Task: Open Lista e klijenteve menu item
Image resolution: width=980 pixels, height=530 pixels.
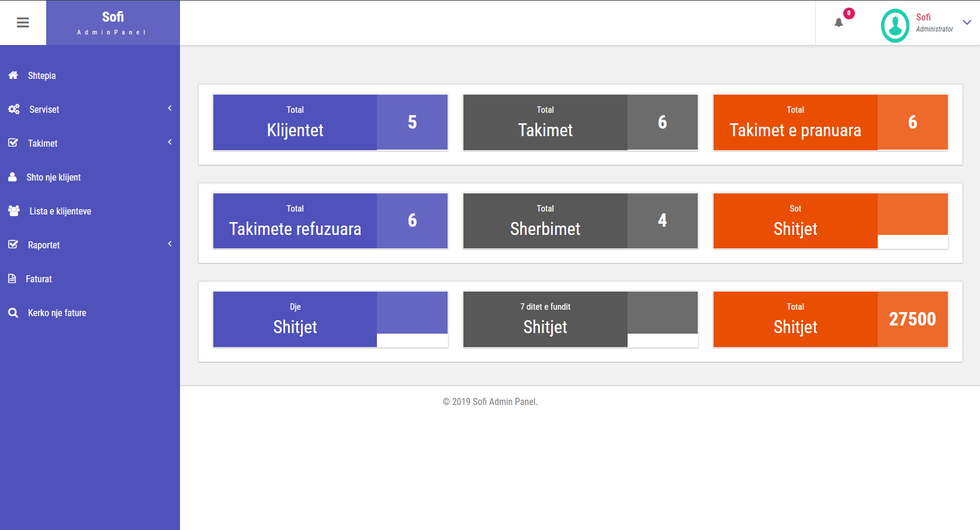Action: tap(60, 211)
